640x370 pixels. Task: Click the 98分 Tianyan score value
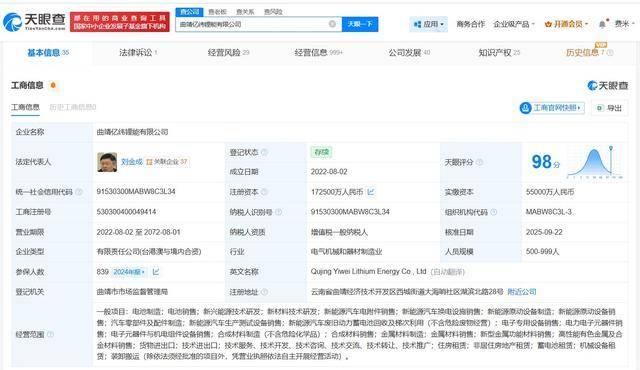[546, 162]
